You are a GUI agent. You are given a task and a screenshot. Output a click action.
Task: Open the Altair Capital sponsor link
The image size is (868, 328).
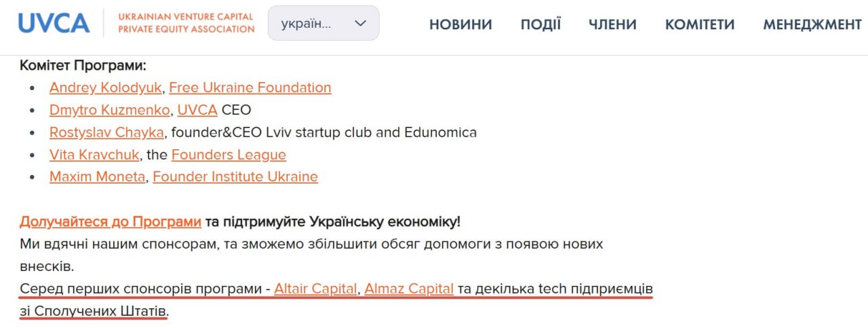315,289
